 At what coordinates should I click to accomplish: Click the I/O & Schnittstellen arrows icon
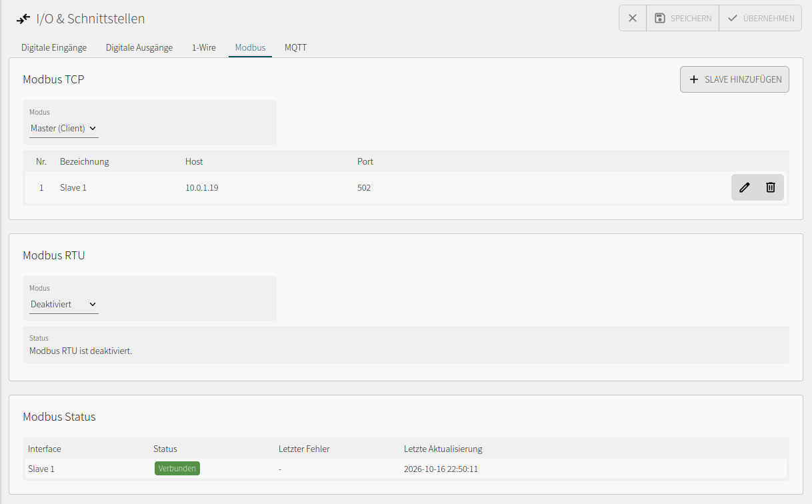pos(23,19)
